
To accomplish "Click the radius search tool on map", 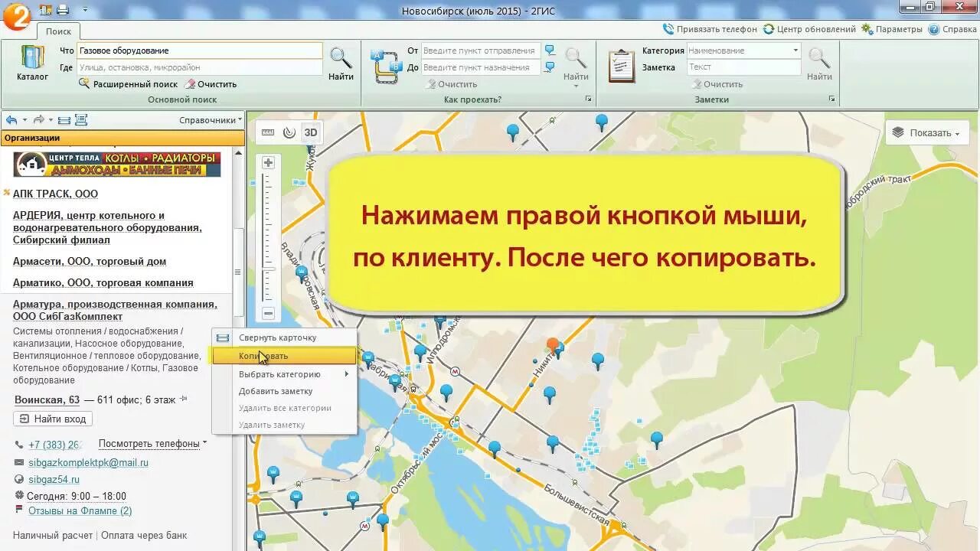I will 289,132.
